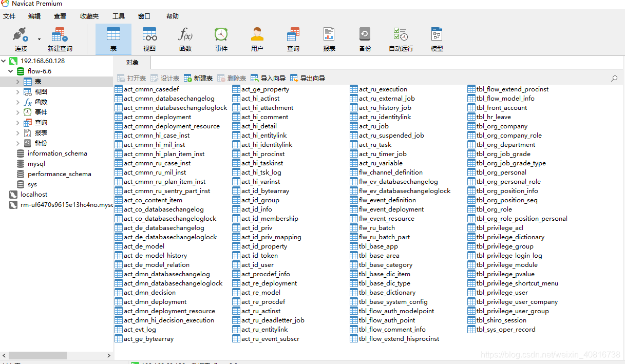Open the dropdown arrow beside 连接
The image size is (625, 364).
point(39,39)
